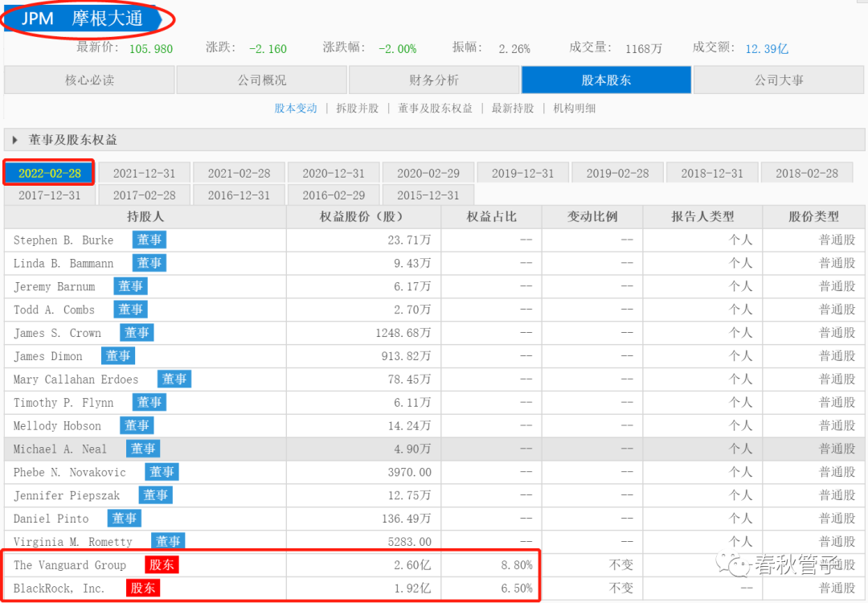Jump to 董事及股东权益 sub-link
Screen dimensions: 868x603
point(435,109)
